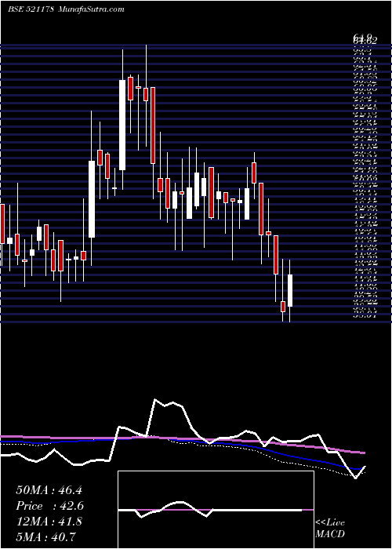Click inside the MACD inset chart box

click(216, 510)
